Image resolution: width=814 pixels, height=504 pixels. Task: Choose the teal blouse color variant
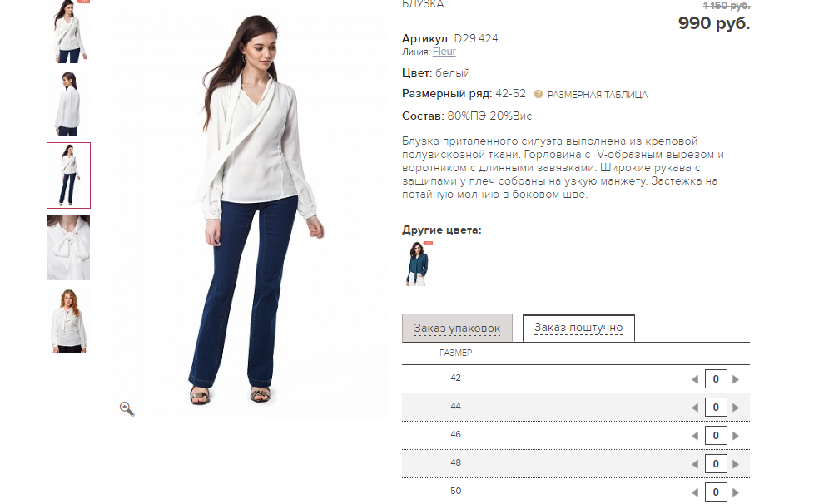[417, 264]
